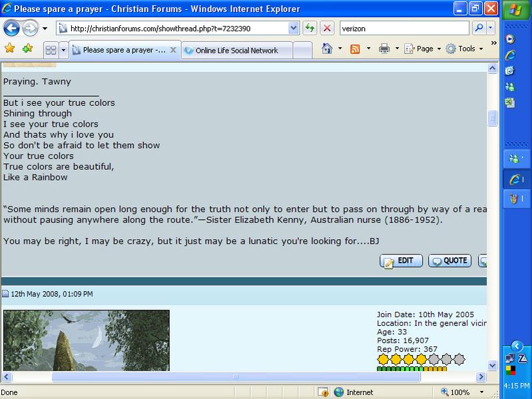532x399 pixels.
Task: Click the horizontal scroll right arrow
Action: tap(481, 376)
